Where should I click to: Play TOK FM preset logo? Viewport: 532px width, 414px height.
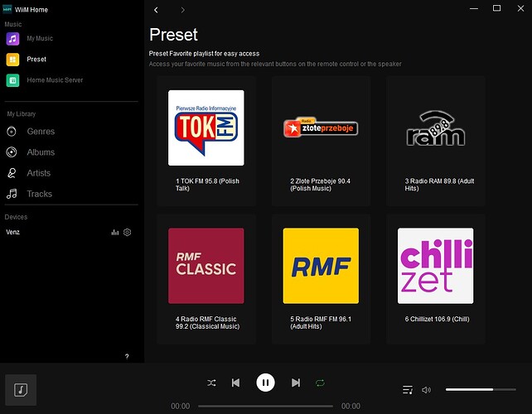pyautogui.click(x=206, y=128)
